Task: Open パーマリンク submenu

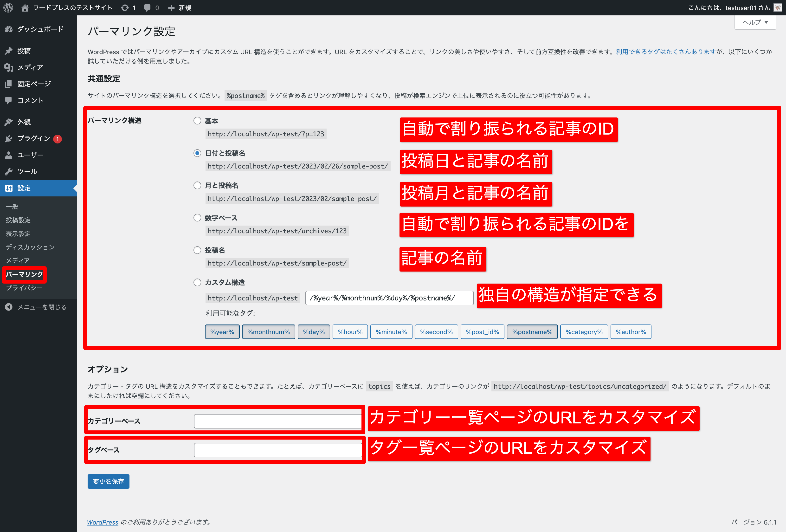Action: 24,274
